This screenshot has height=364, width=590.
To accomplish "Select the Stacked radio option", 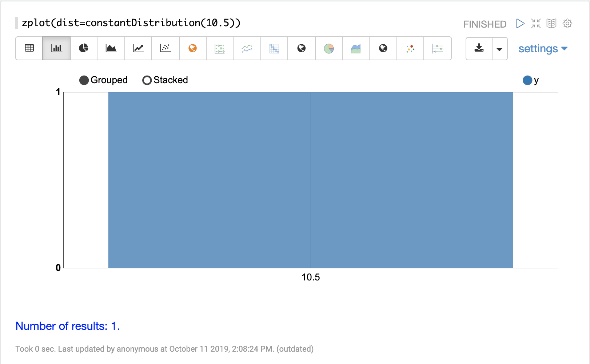I will click(147, 80).
